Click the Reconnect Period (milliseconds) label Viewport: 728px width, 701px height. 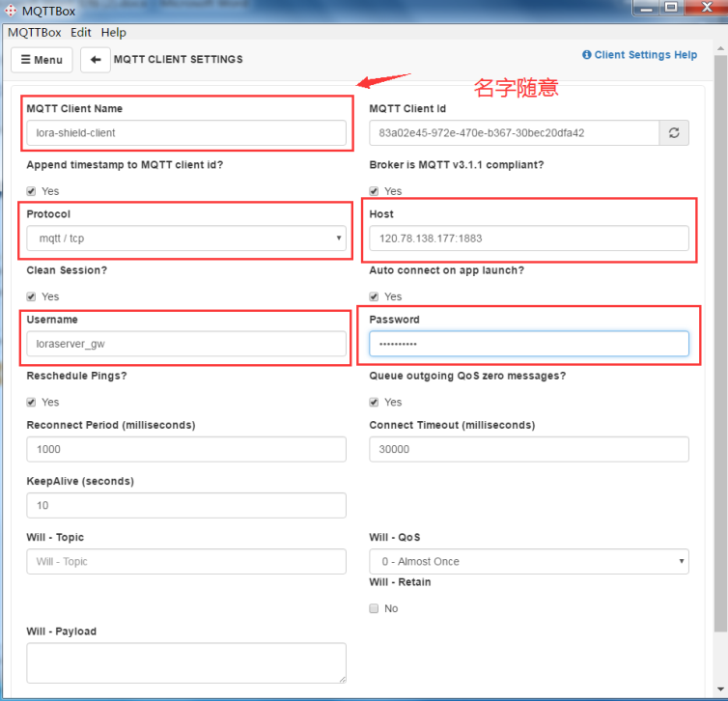tap(111, 425)
